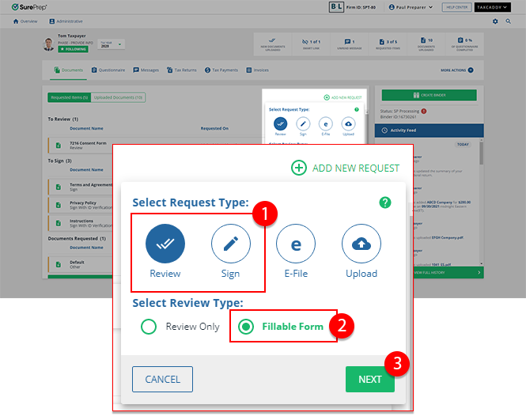The image size is (526, 420).
Task: Click the Help Center button
Action: [x=457, y=7]
